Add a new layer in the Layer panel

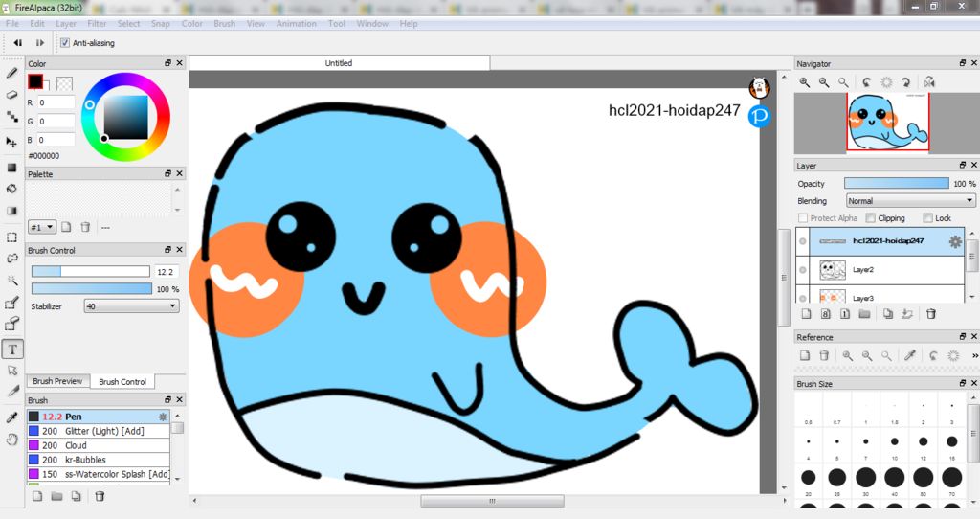[x=806, y=314]
